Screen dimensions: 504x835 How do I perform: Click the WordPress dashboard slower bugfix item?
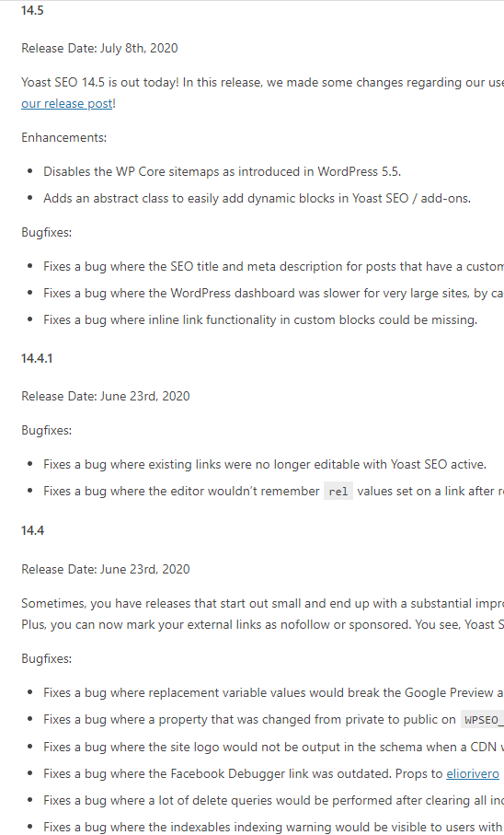(273, 293)
